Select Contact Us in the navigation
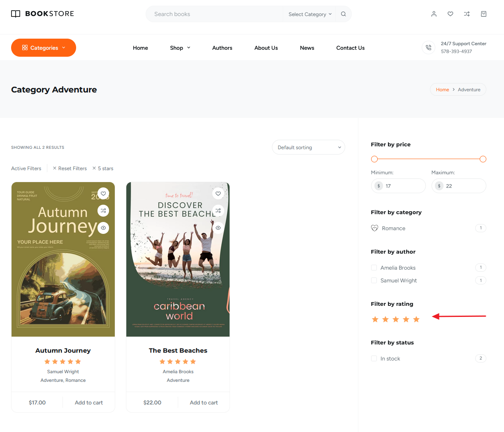504x432 pixels. (350, 48)
